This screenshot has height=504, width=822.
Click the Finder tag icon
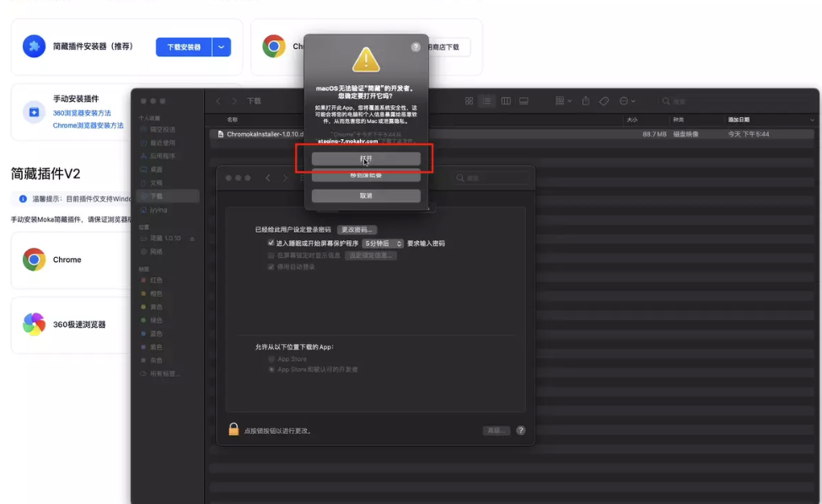coord(604,100)
